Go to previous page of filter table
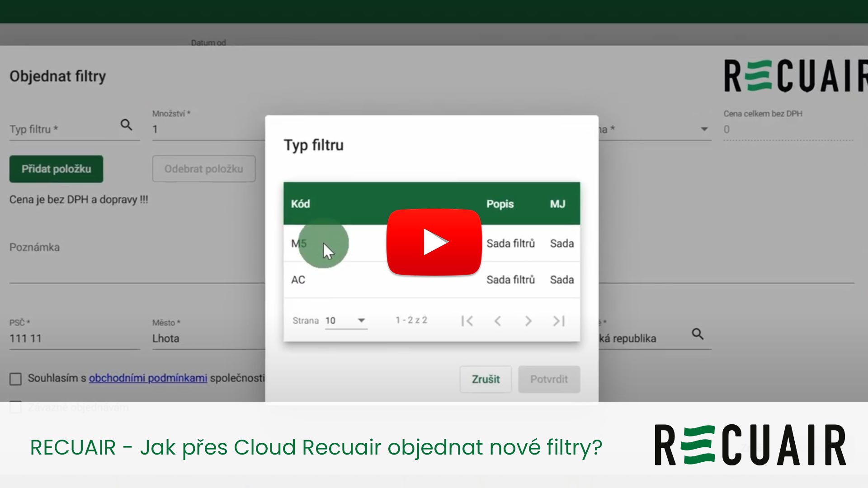Screen dimensions: 868x488 498,321
